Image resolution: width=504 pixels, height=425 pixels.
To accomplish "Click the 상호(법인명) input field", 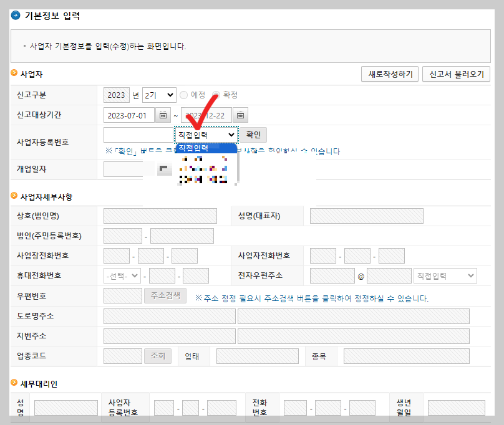I will tap(160, 215).
